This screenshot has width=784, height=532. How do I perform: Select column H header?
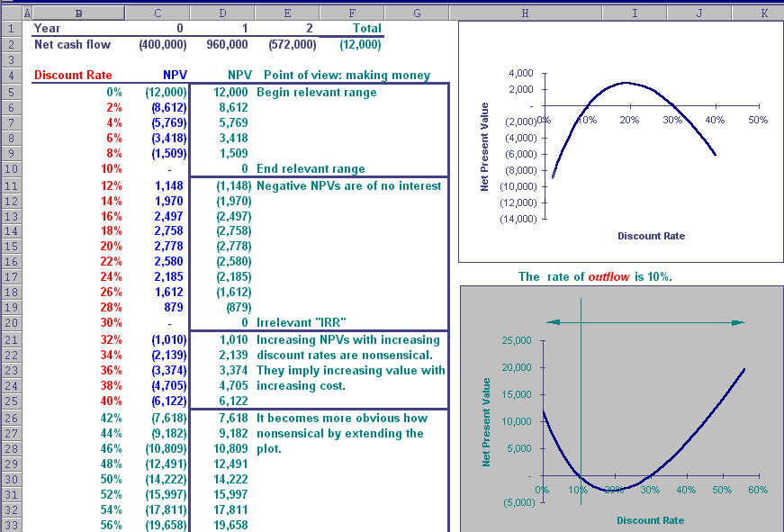click(525, 13)
